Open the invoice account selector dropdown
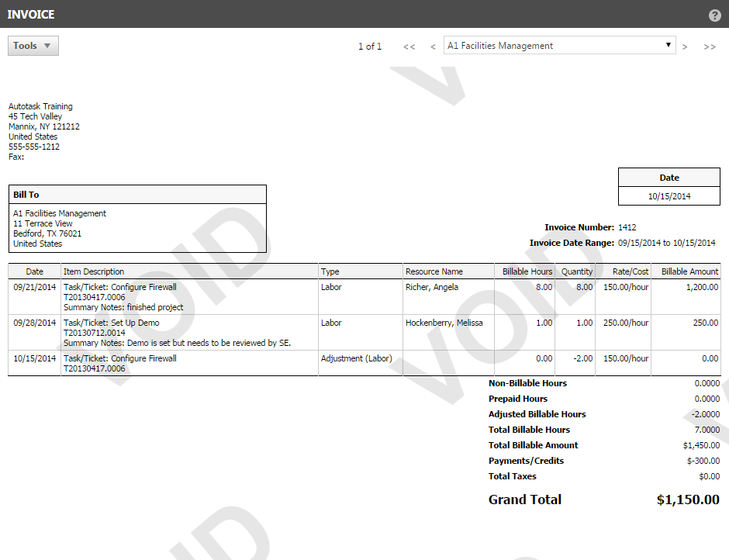Viewport: 729px width, 560px height. (669, 45)
